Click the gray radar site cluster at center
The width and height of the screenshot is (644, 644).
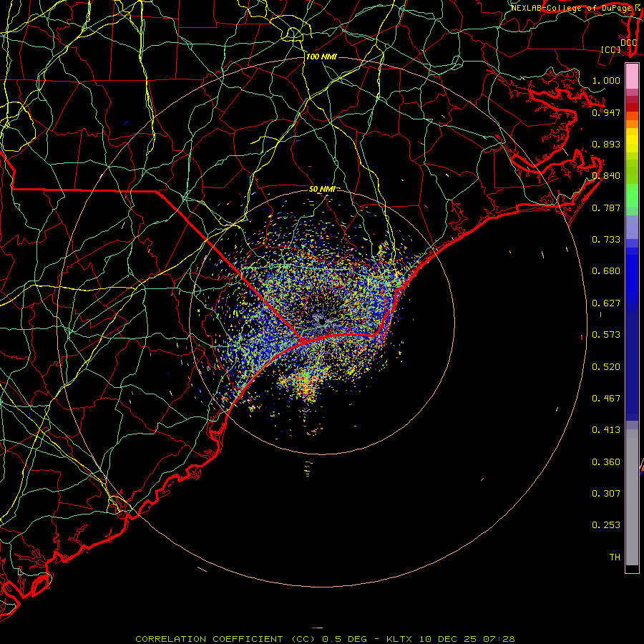(x=323, y=321)
